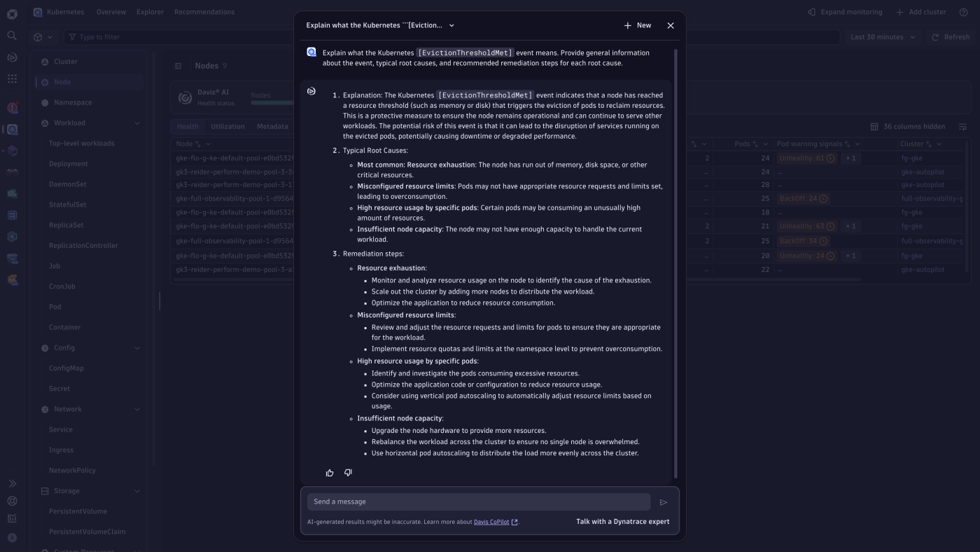Open the apps grid icon in left rail

click(12, 78)
